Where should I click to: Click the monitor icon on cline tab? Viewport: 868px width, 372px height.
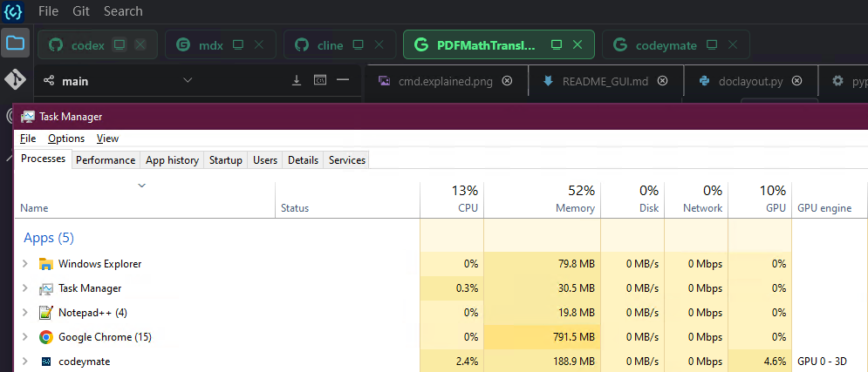click(x=359, y=44)
